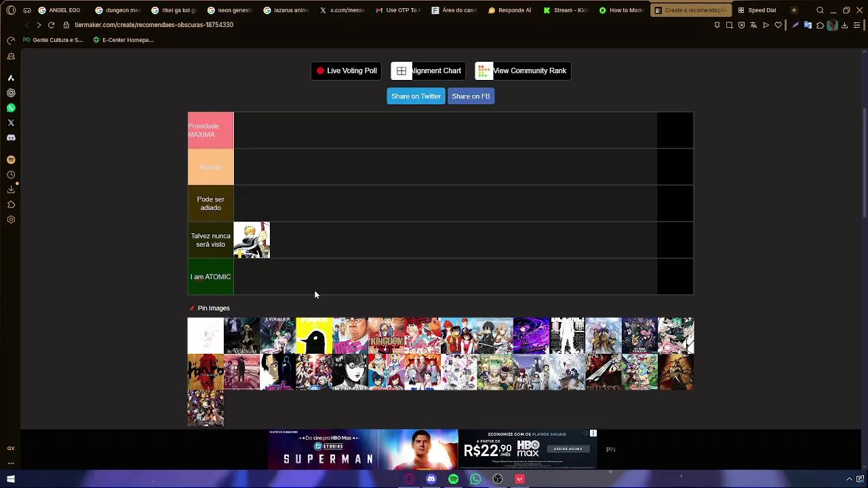Open the profile avatar in toolbar
Viewport: 868px width, 488px height.
pyautogui.click(x=832, y=25)
